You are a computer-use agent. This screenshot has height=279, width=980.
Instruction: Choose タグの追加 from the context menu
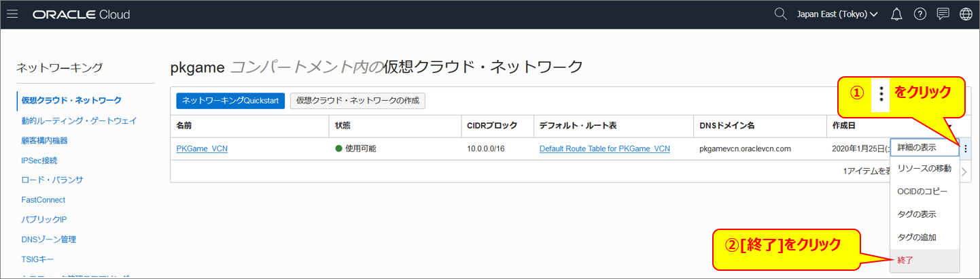(x=924, y=237)
